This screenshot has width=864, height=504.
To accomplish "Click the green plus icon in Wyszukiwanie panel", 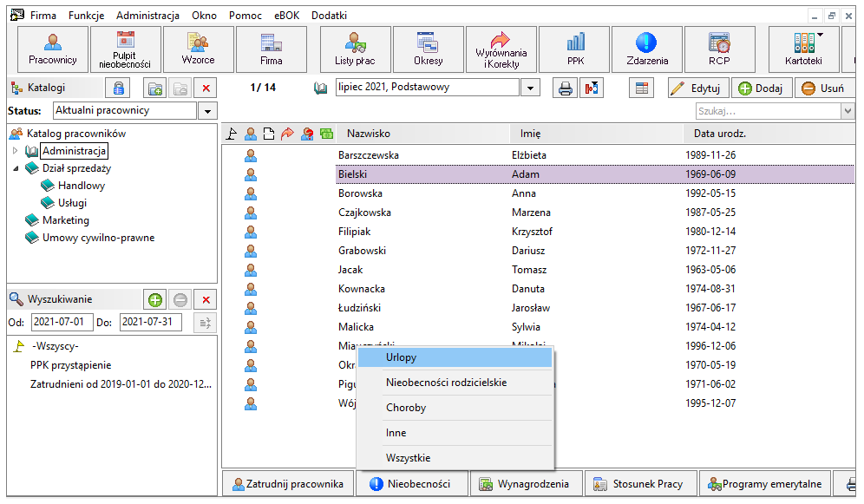I will coord(154,299).
